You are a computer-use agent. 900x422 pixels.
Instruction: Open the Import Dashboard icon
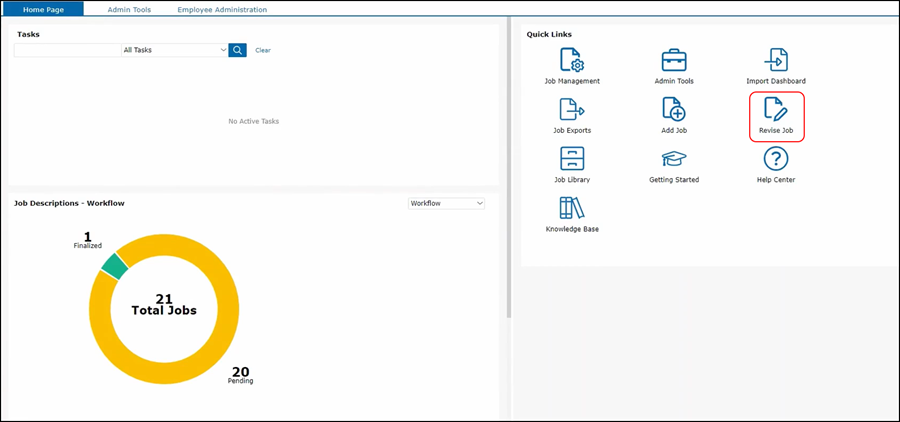pyautogui.click(x=776, y=60)
